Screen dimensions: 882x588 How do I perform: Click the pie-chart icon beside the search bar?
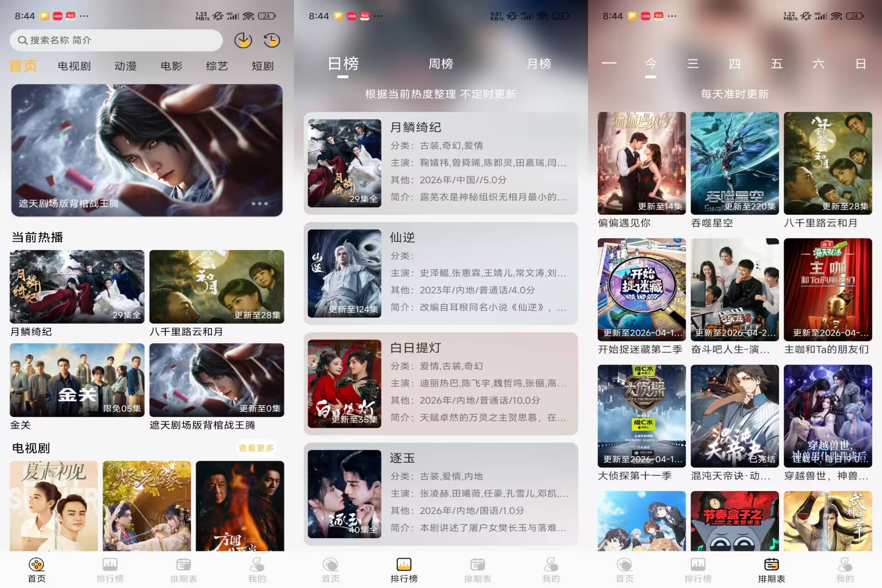244,40
